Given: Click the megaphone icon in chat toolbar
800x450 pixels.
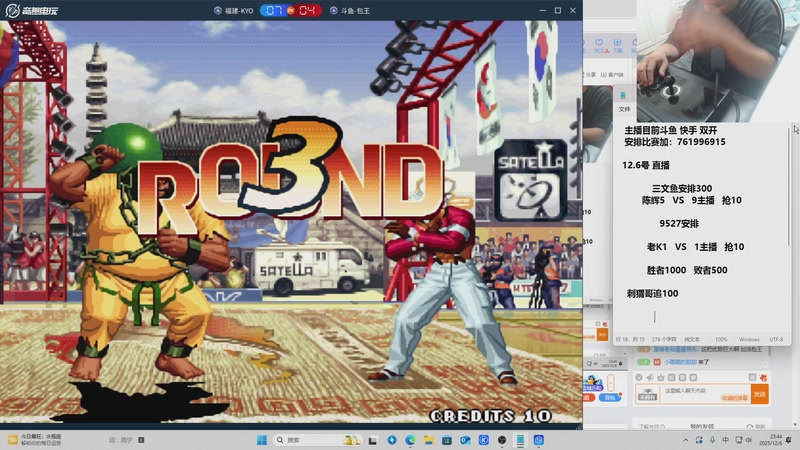Looking at the screenshot, I should tap(649, 378).
